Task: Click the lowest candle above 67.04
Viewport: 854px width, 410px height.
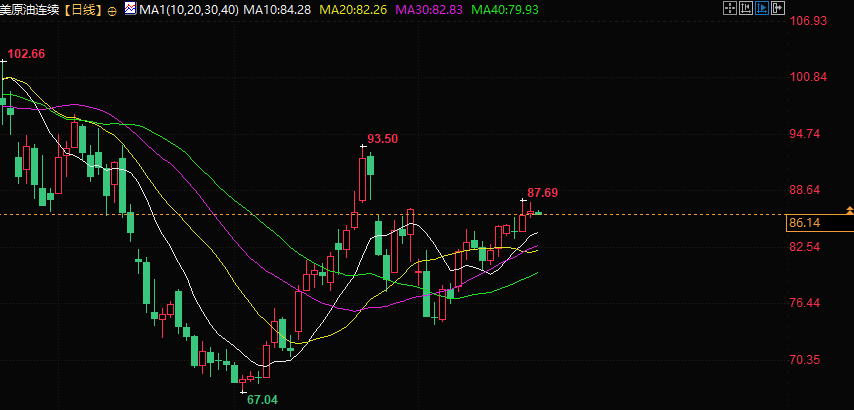Action: (243, 383)
